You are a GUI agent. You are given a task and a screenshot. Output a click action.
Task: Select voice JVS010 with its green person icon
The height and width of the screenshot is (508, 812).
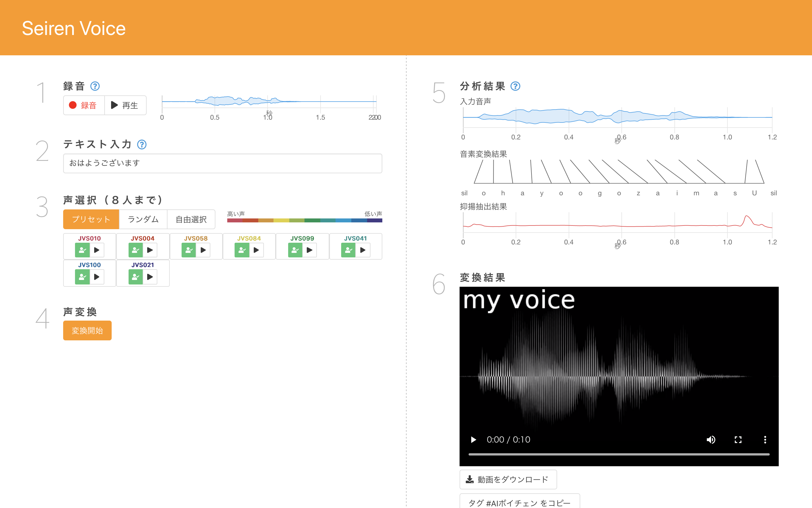click(x=82, y=250)
